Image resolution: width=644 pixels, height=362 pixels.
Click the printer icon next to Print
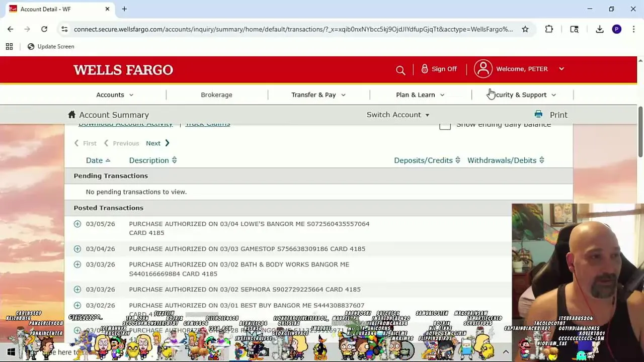click(538, 115)
